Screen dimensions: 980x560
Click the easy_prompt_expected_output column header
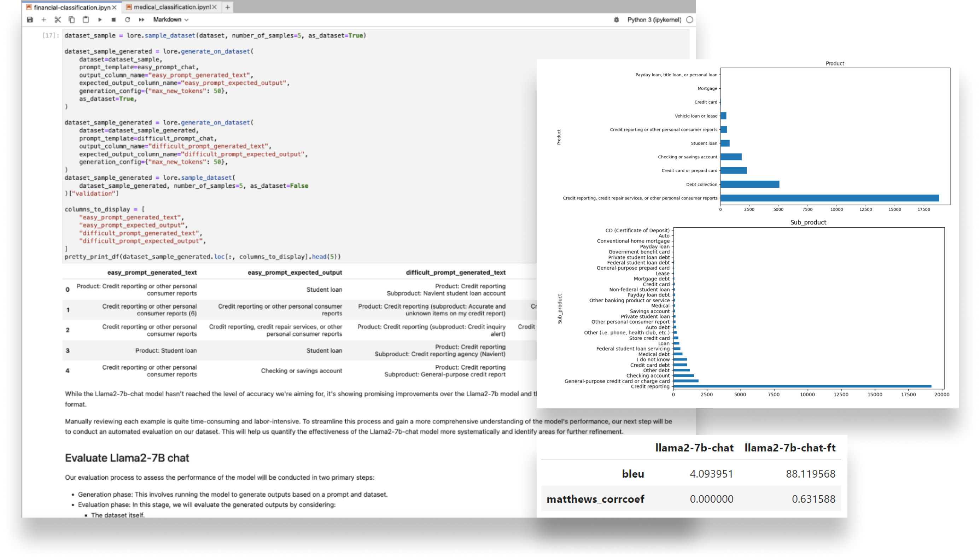294,272
